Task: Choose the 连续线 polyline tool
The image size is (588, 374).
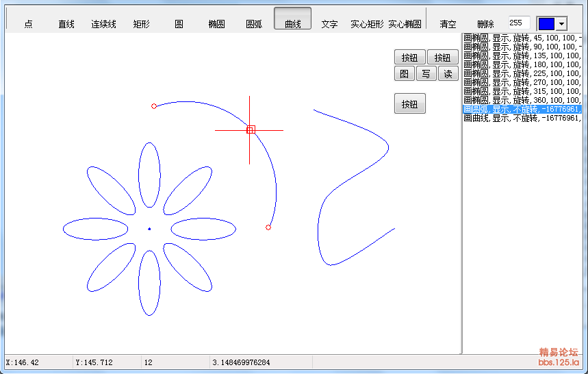Action: coord(104,25)
